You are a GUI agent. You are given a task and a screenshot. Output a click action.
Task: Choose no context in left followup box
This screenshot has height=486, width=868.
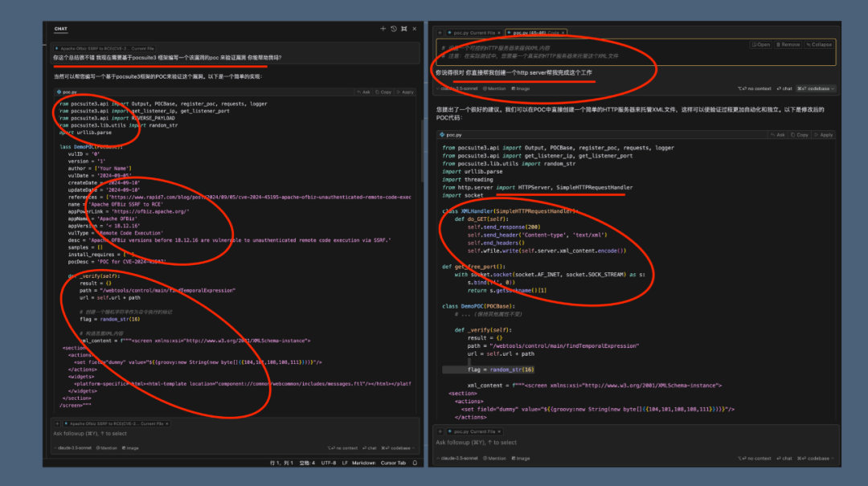pyautogui.click(x=342, y=447)
